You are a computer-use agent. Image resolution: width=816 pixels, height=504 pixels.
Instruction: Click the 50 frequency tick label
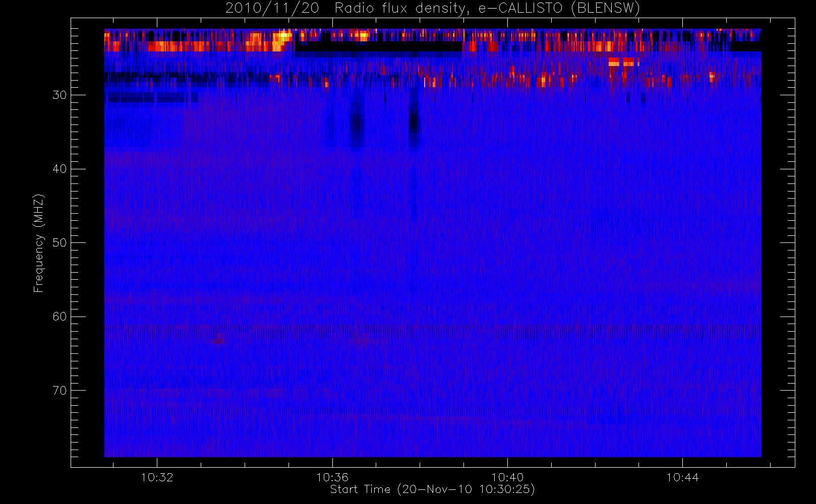pos(60,242)
